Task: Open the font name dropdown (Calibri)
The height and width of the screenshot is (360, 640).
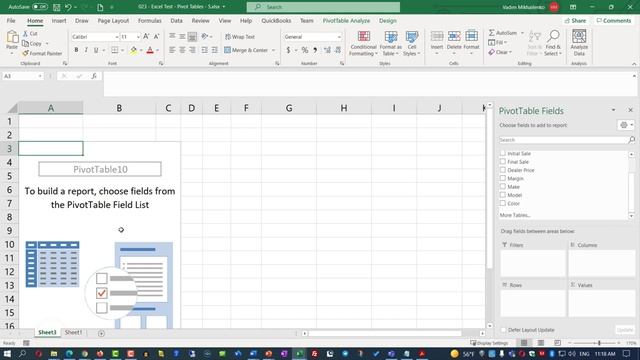Action: 116,37
